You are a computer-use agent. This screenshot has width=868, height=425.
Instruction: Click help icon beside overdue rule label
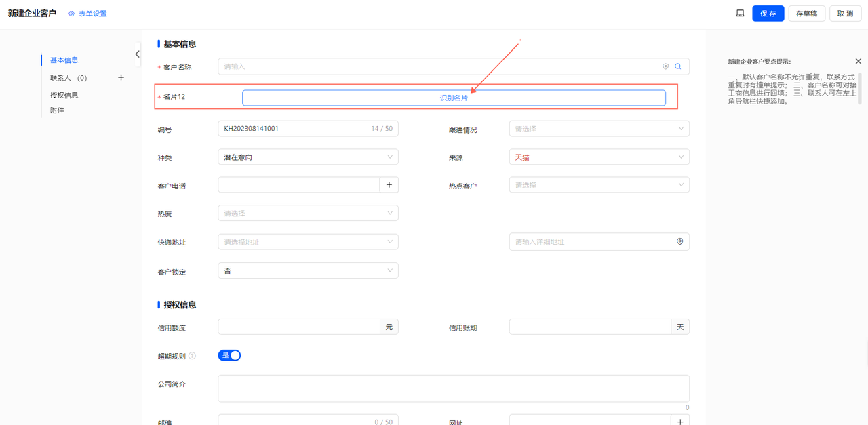pos(192,356)
